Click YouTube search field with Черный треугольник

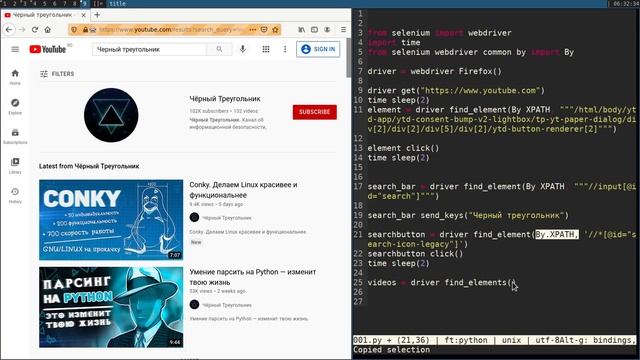149,49
